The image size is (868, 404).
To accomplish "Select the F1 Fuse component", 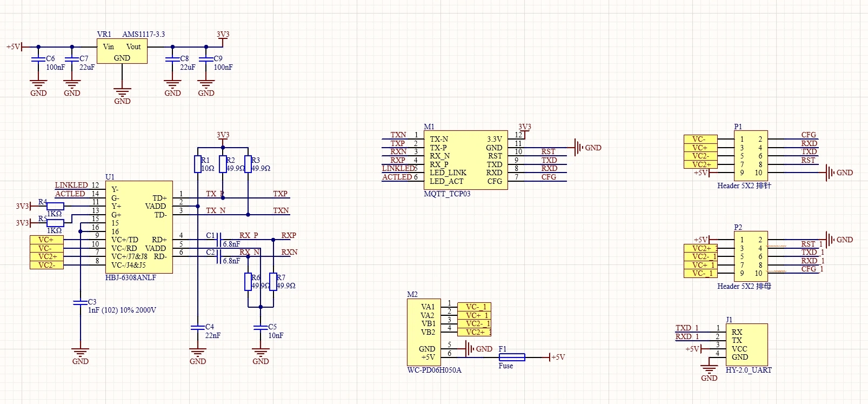I will [511, 357].
